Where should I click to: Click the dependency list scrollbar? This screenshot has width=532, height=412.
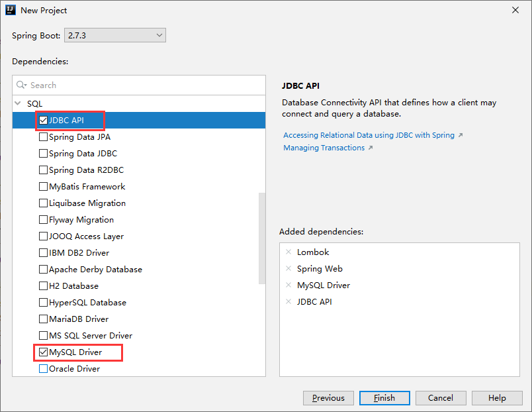coord(261,238)
